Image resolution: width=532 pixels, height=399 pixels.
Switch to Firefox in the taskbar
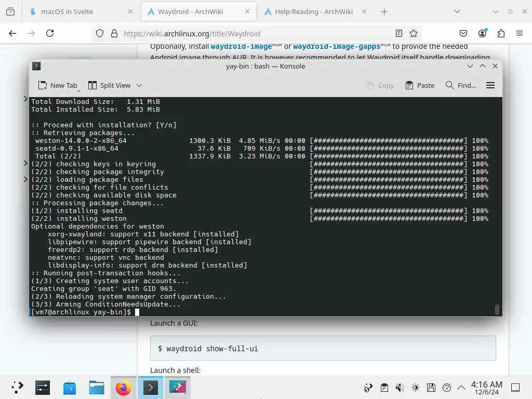point(123,388)
